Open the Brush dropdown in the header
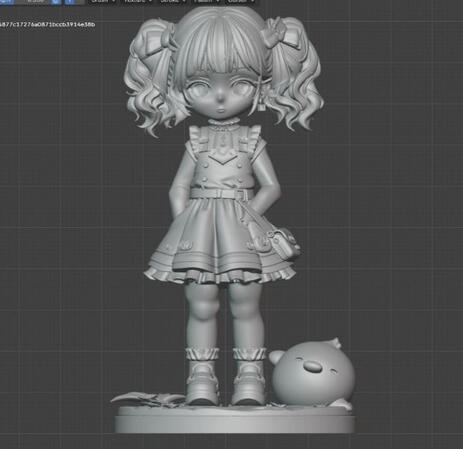The height and width of the screenshot is (449, 463). pos(103,1)
